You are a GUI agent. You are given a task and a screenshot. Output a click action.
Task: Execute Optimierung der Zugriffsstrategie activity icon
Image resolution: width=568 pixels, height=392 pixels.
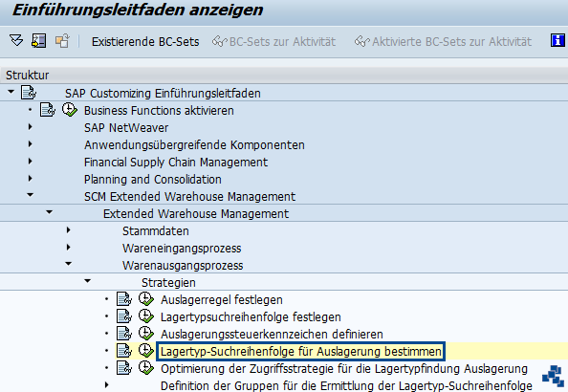click(146, 368)
